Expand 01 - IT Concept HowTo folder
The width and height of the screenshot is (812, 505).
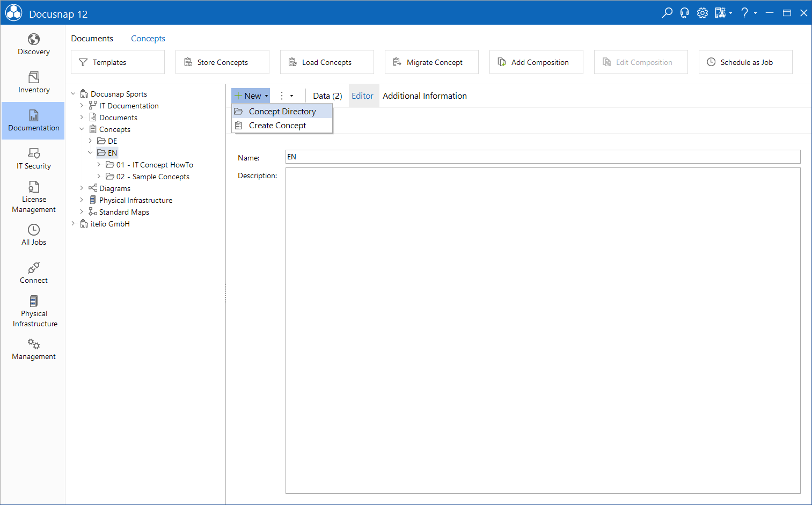(x=99, y=165)
